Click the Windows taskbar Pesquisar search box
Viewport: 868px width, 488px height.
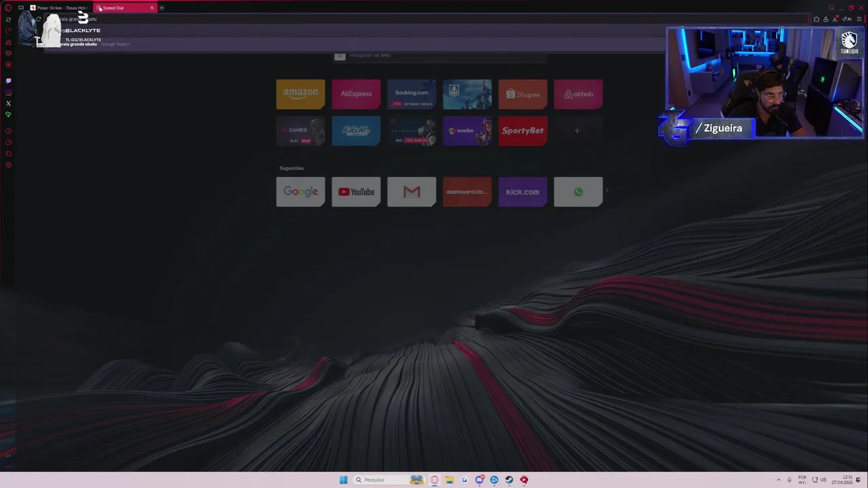tap(389, 480)
